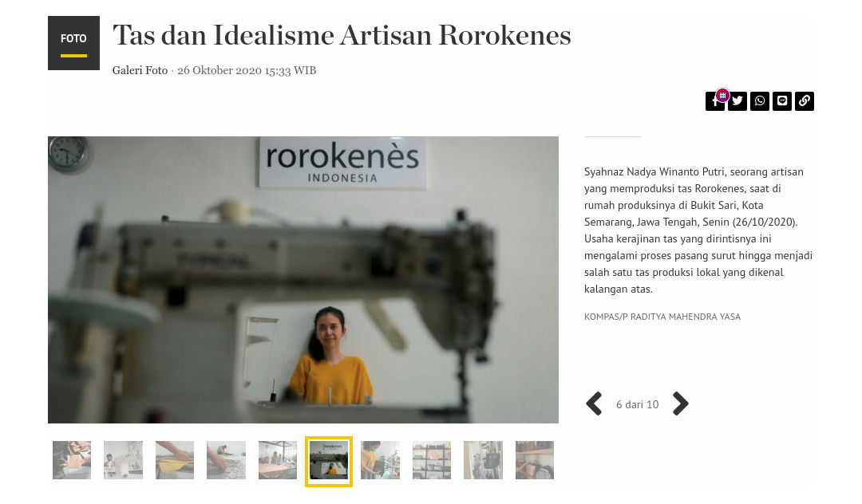The height and width of the screenshot is (504, 862).
Task: Select the fourth gallery thumbnail
Action: pyautogui.click(x=226, y=460)
